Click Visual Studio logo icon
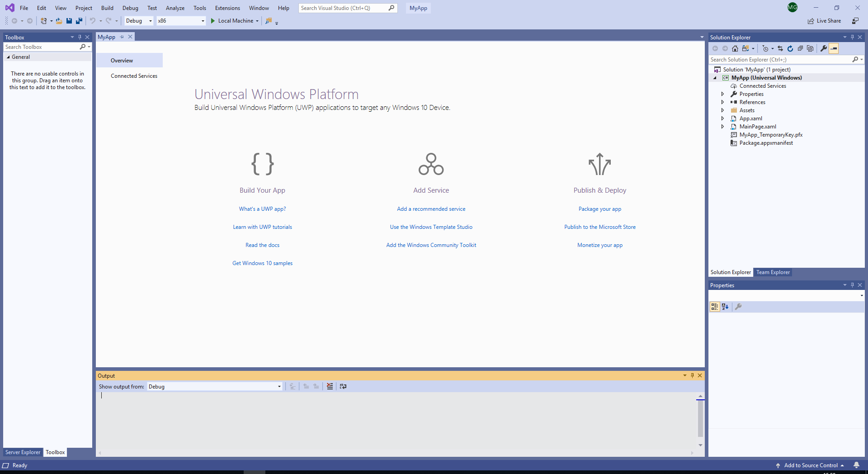The width and height of the screenshot is (868, 474). coord(9,8)
